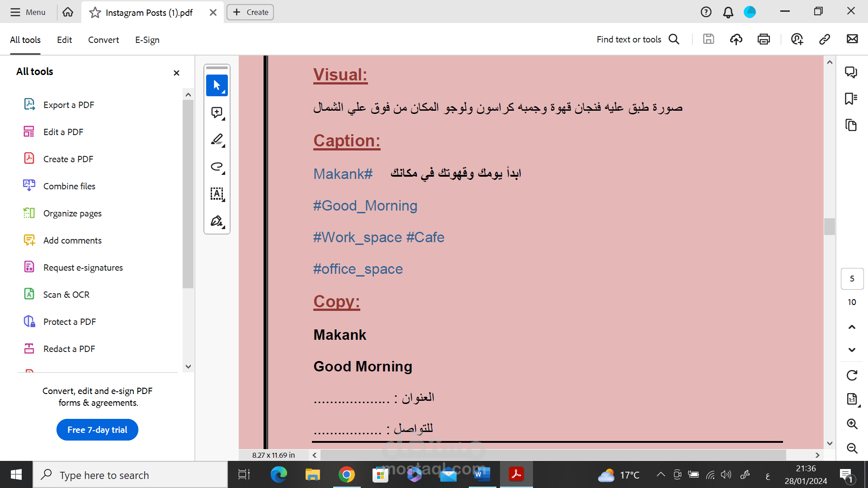Star the Instagram Posts document tab

[95, 13]
